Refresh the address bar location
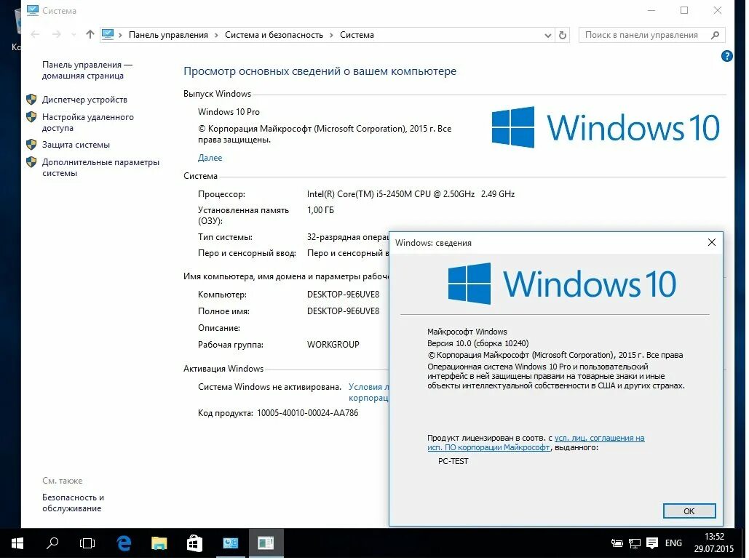The width and height of the screenshot is (749, 560). point(563,35)
